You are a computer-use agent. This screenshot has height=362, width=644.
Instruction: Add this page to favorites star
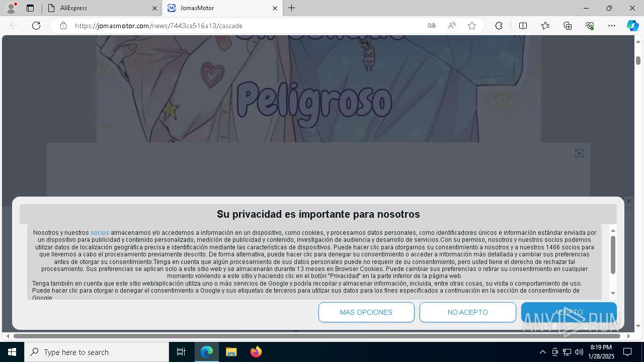pyautogui.click(x=472, y=26)
